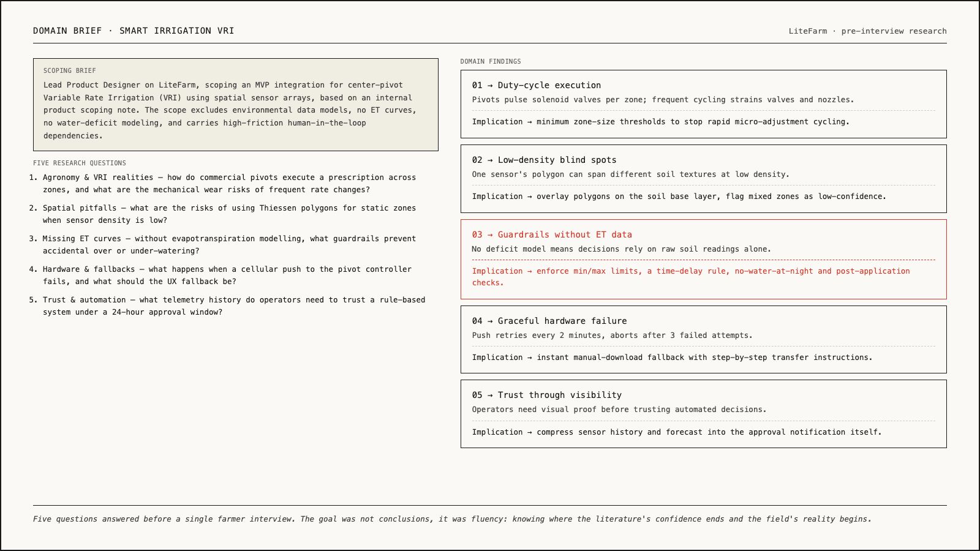
Task: Click the Domain Brief Smart Irrigation VRI title
Action: (x=134, y=31)
